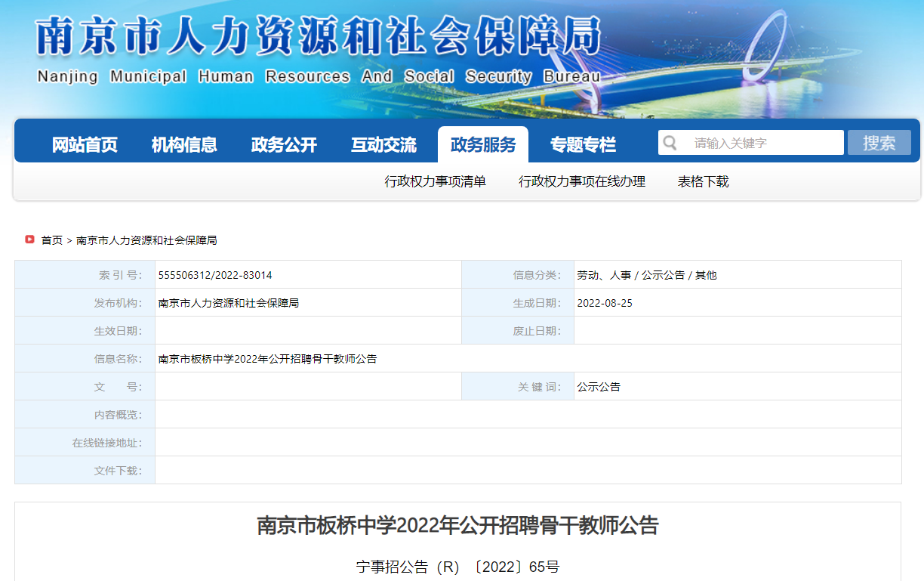The width and height of the screenshot is (924, 581).
Task: Select 信息名称 value 南京市板桥中学2022年公开招聘骨干教师公告
Action: point(267,359)
